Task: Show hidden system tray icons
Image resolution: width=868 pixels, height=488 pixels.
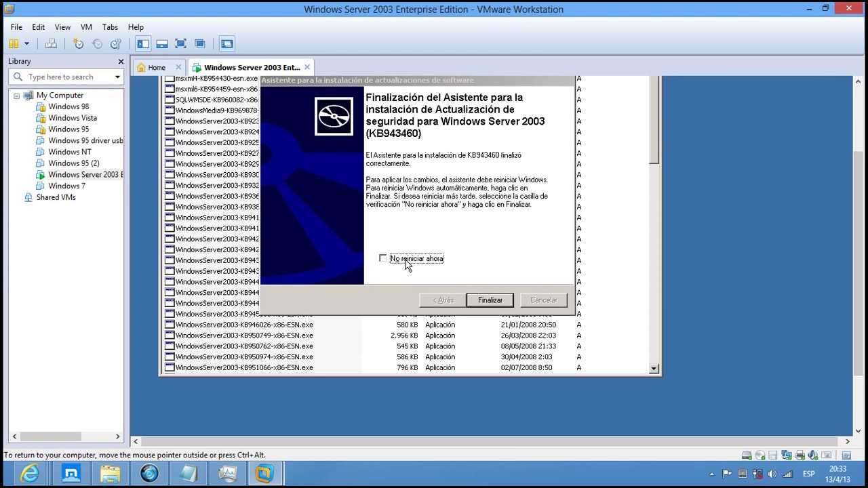Action: [711, 474]
